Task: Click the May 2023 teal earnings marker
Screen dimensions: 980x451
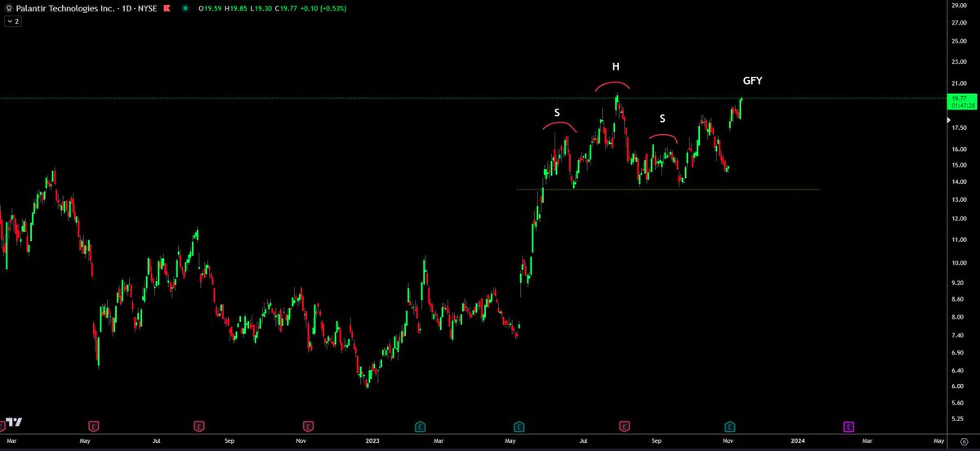Action: click(x=519, y=426)
